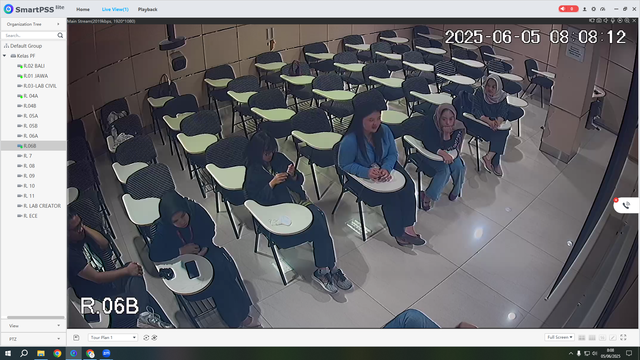This screenshot has width=640, height=360.
Task: Select camera R. ECE
Action: point(31,216)
